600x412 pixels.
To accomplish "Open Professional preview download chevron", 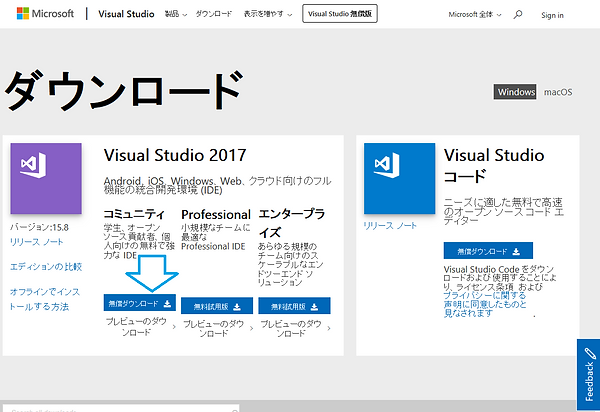I will [251, 328].
